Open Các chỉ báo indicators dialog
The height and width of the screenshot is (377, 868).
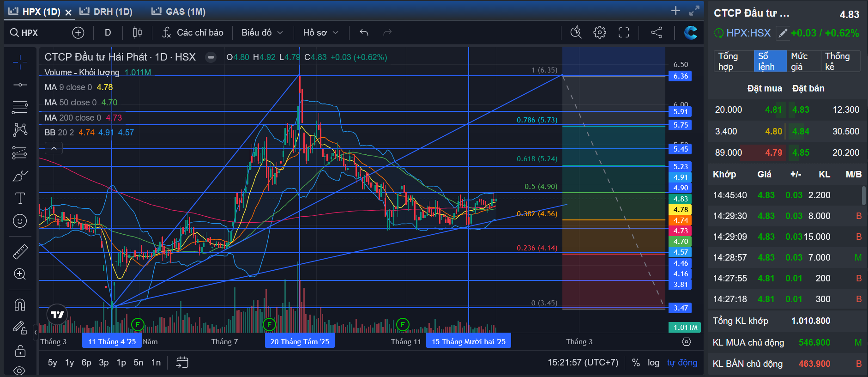pos(193,32)
